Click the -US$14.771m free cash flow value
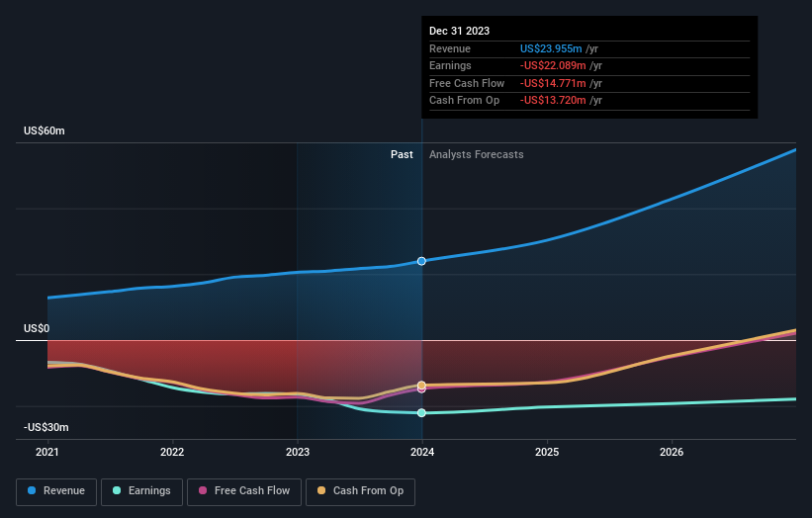Viewport: 812px width, 518px height. tap(553, 83)
